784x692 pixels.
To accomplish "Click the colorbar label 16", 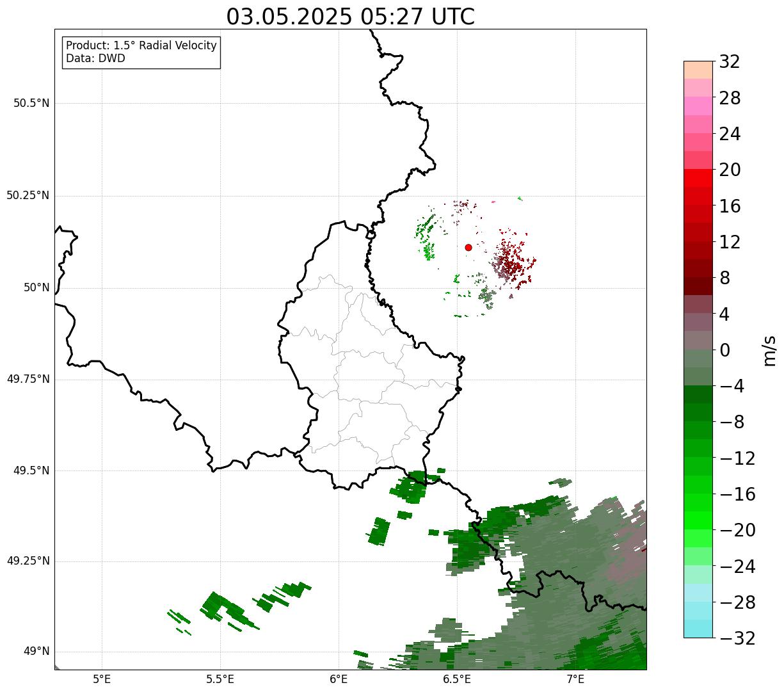I will (730, 206).
